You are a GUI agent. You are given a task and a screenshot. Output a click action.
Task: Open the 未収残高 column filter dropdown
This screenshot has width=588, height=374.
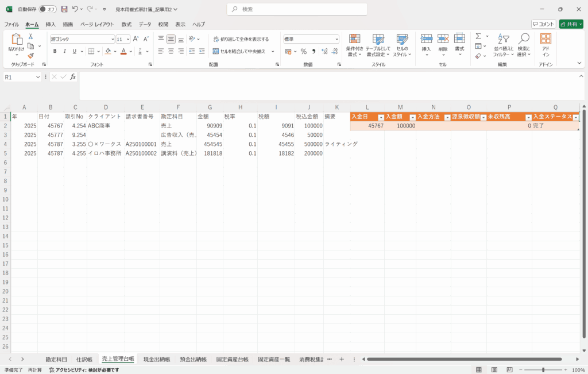click(x=528, y=117)
